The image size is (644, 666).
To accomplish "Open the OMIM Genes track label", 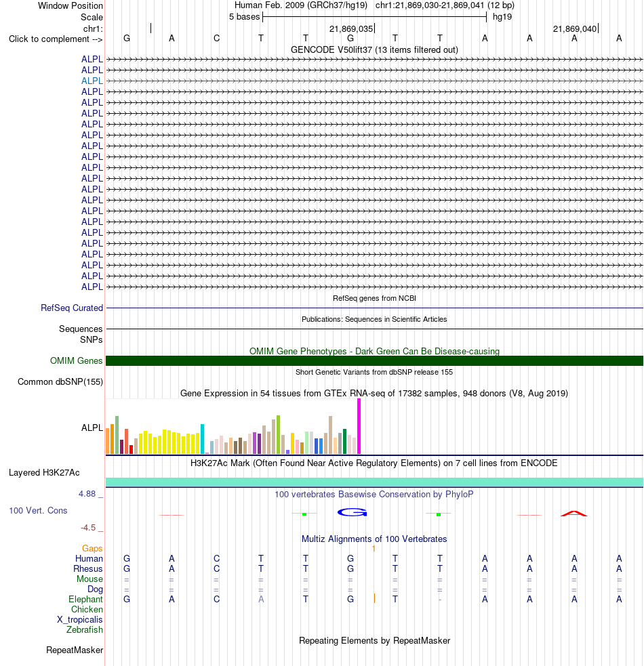I will pos(76,360).
